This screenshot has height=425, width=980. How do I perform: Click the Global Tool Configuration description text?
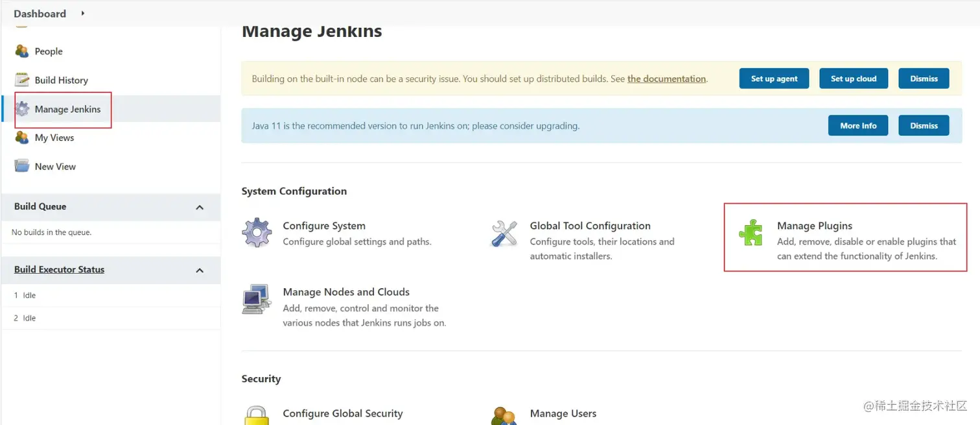click(x=602, y=249)
